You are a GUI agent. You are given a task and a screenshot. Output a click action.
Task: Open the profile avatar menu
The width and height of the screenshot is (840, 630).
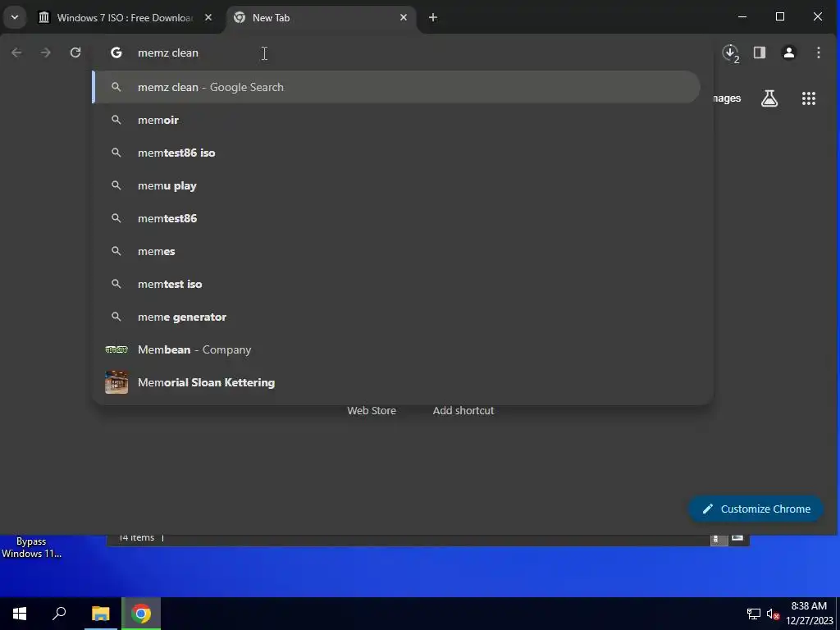tap(788, 52)
